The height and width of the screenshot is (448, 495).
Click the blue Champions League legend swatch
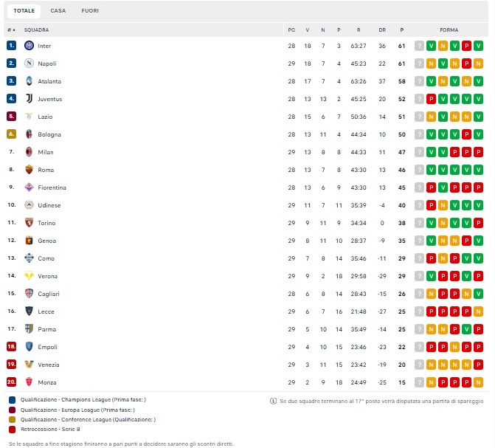pos(11,400)
